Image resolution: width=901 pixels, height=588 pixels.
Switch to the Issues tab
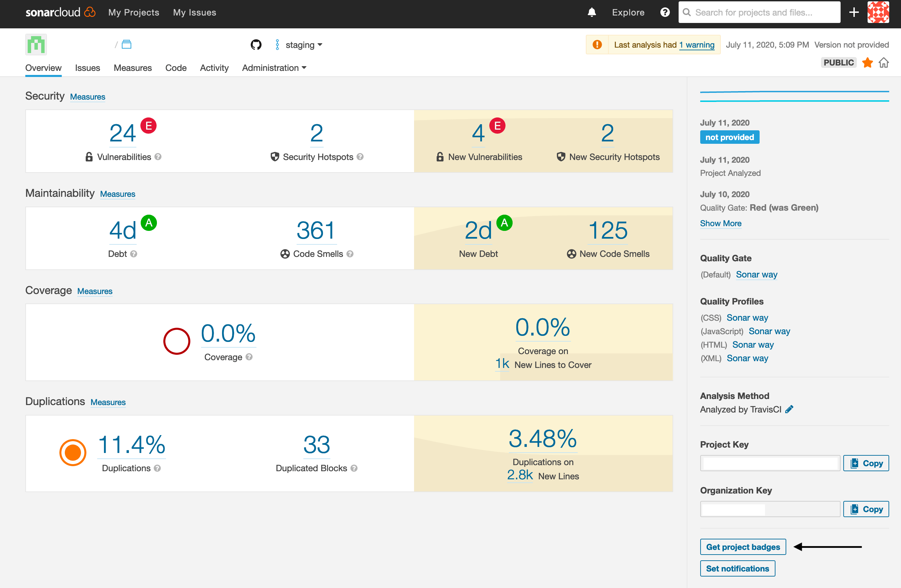87,68
